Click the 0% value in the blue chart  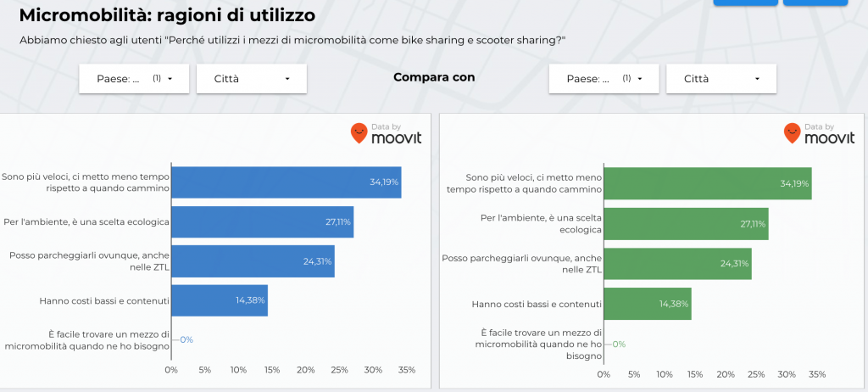click(x=186, y=339)
